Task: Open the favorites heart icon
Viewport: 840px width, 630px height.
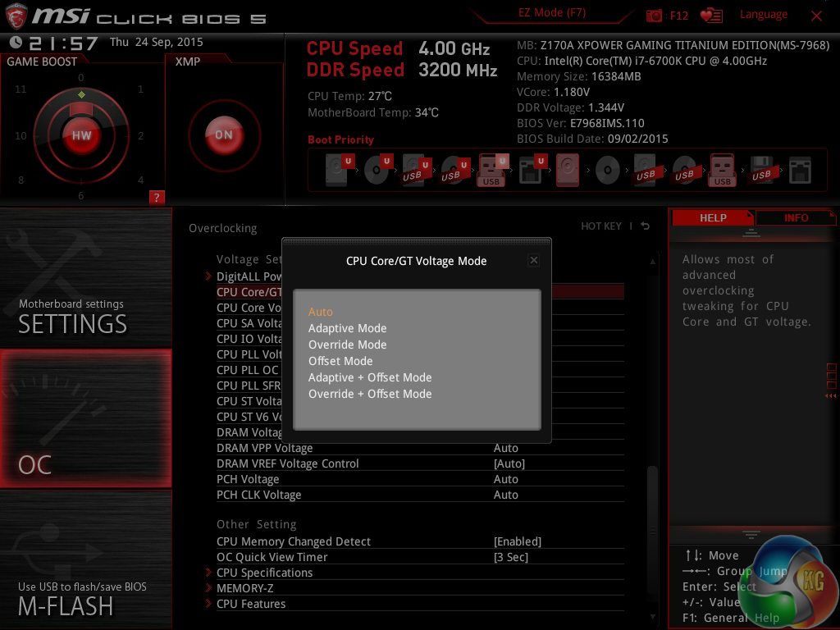Action: (x=711, y=16)
